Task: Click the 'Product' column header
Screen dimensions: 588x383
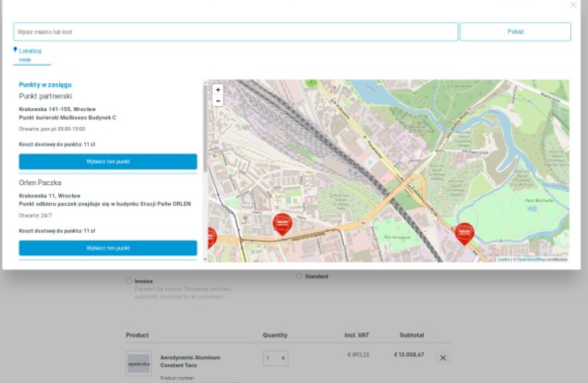Action: pyautogui.click(x=137, y=335)
